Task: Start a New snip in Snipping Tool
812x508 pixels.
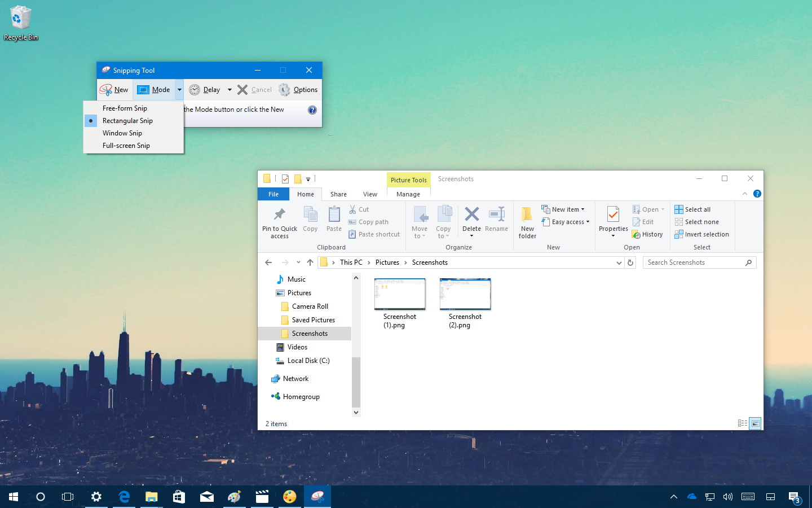Action: point(114,89)
